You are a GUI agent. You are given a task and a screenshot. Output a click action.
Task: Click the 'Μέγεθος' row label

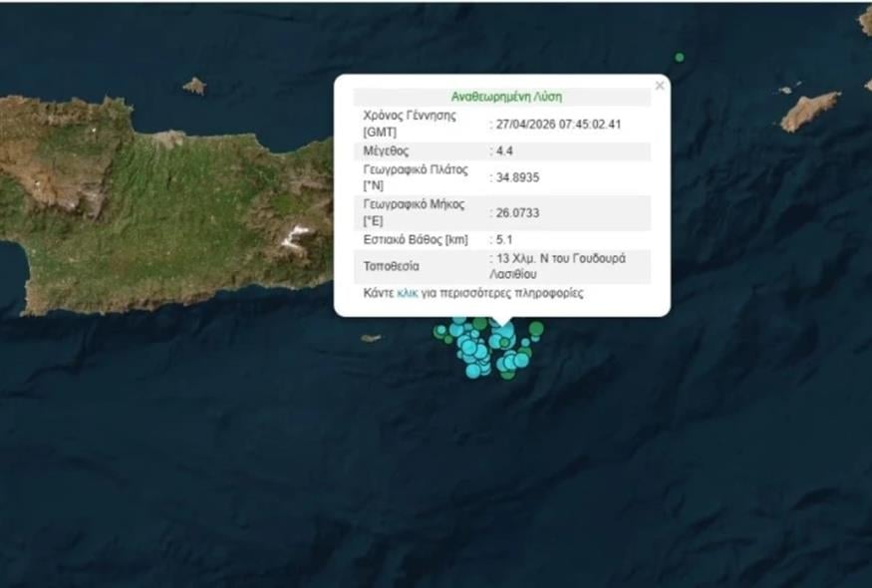(x=389, y=151)
